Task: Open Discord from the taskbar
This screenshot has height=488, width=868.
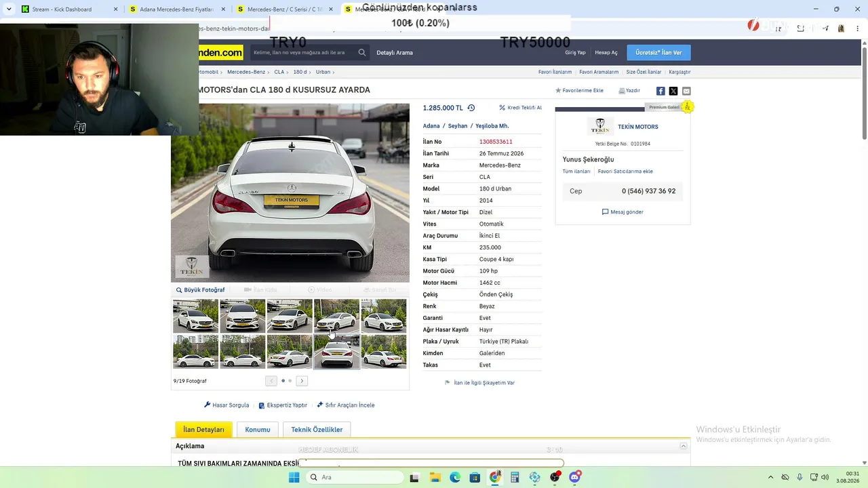Action: coord(575,477)
